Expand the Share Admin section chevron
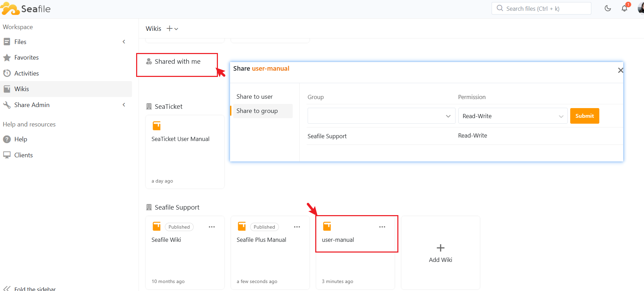The image size is (644, 291). 124,105
